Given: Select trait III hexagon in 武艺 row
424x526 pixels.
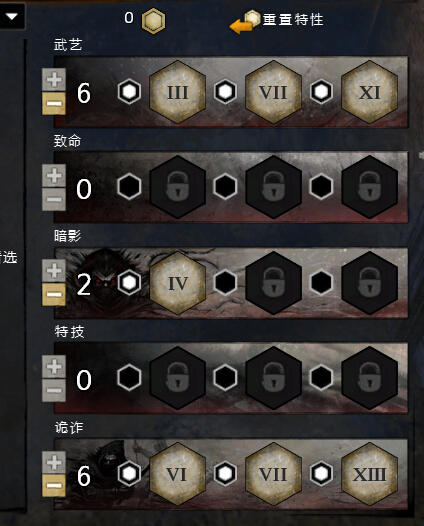Looking at the screenshot, I should click(x=177, y=92).
